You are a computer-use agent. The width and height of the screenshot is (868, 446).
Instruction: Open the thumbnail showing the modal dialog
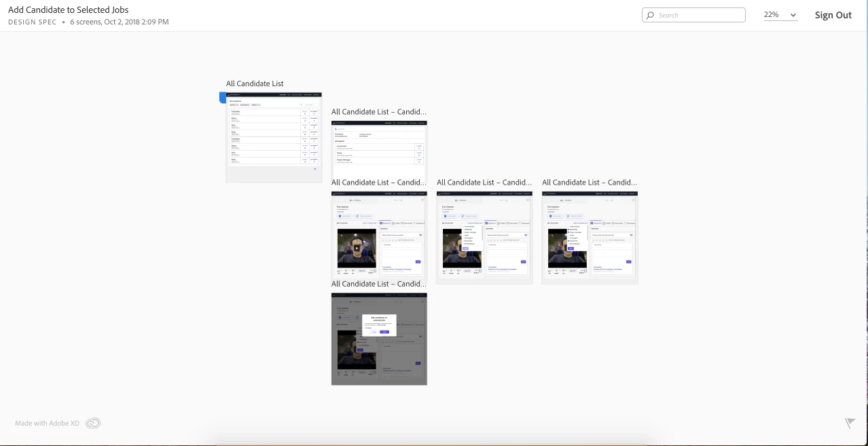click(x=379, y=339)
